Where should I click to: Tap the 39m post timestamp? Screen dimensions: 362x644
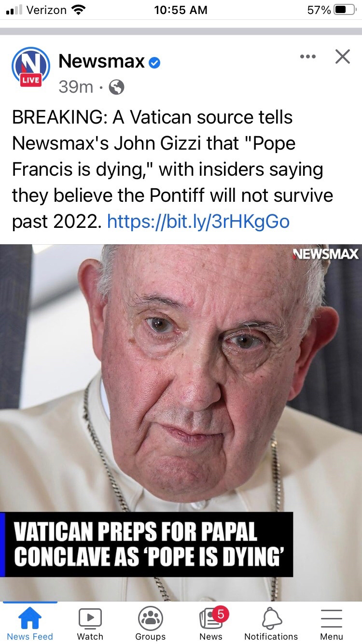tap(76, 87)
